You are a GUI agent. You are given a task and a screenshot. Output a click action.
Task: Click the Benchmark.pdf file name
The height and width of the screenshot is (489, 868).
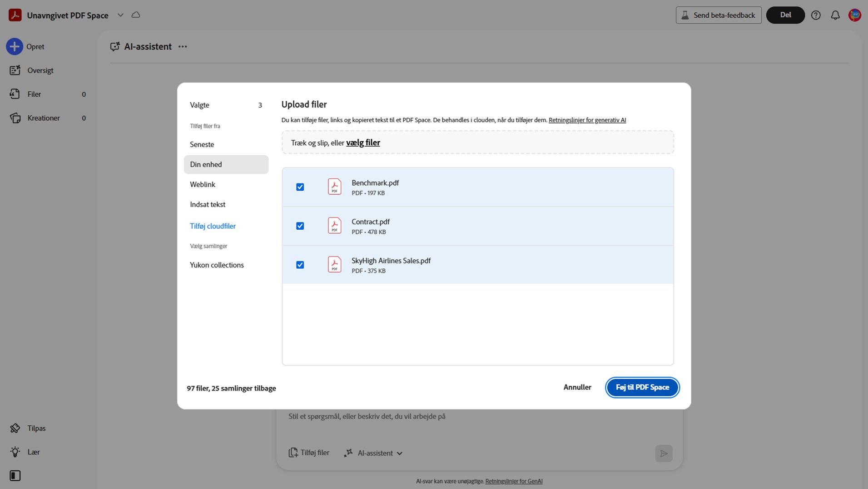coord(375,183)
